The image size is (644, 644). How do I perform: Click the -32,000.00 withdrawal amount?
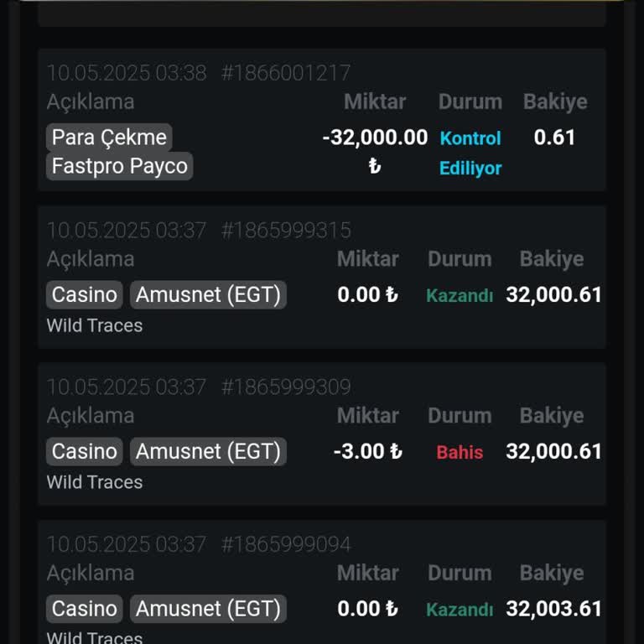click(x=375, y=138)
